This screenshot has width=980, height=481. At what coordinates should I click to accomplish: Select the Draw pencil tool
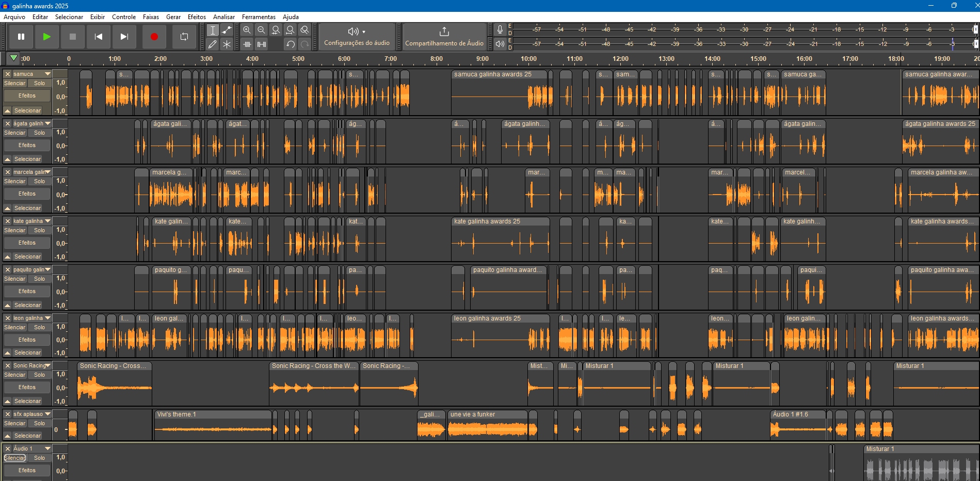[212, 44]
